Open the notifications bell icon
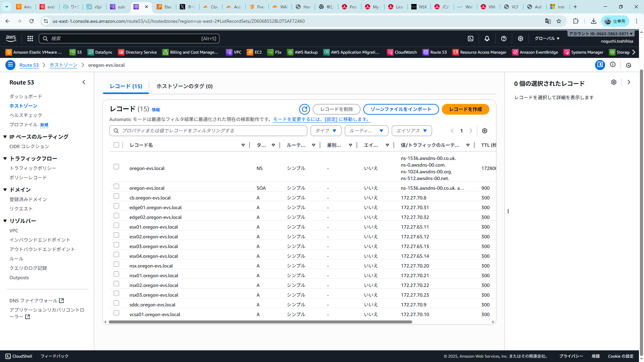Viewport: 644px width, 362px height. 487,39
